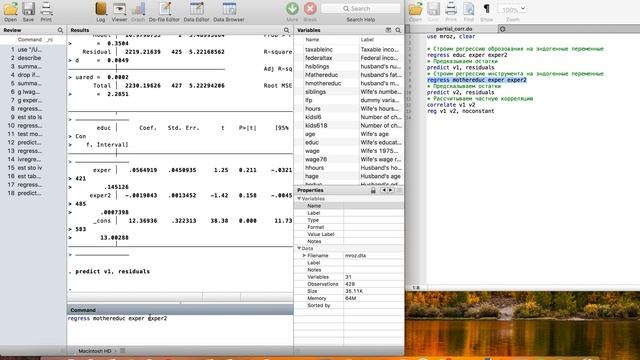Select Review entry 18 'predict...'
Viewport: 640px width, 360px height.
tap(33, 193)
